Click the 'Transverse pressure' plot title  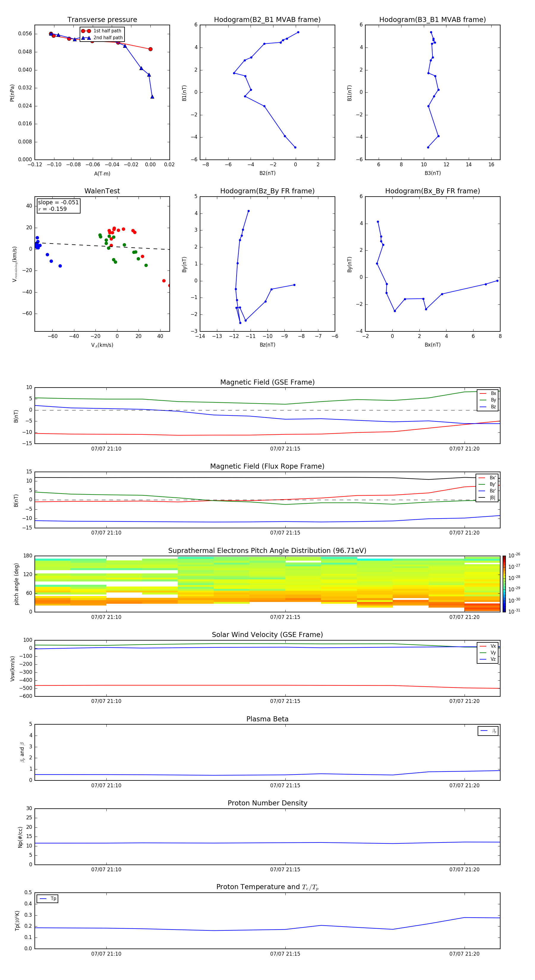(x=102, y=20)
